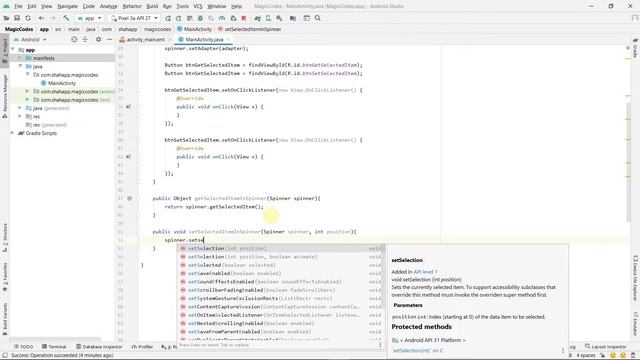Click the Make Project hammer icon

click(x=66, y=18)
